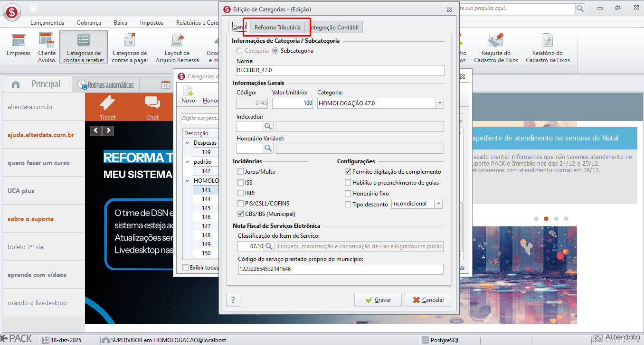
Task: Click Novo in the Categorias window
Action: [x=188, y=94]
